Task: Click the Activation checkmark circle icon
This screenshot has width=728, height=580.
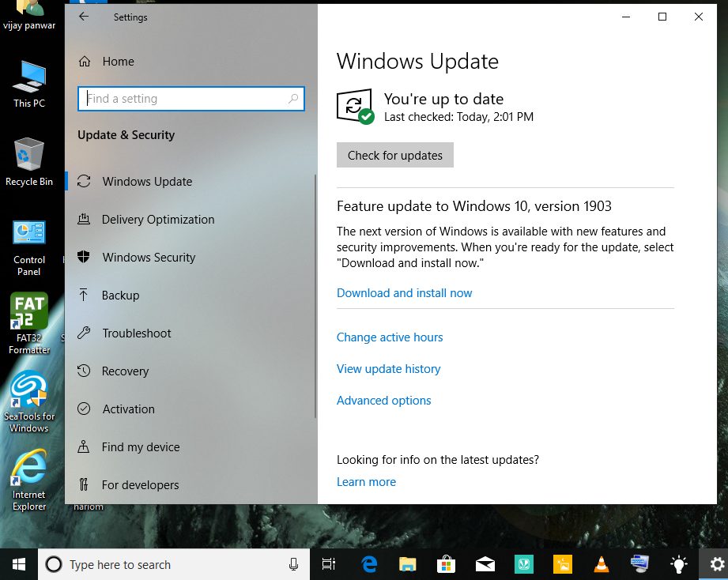Action: [84, 409]
